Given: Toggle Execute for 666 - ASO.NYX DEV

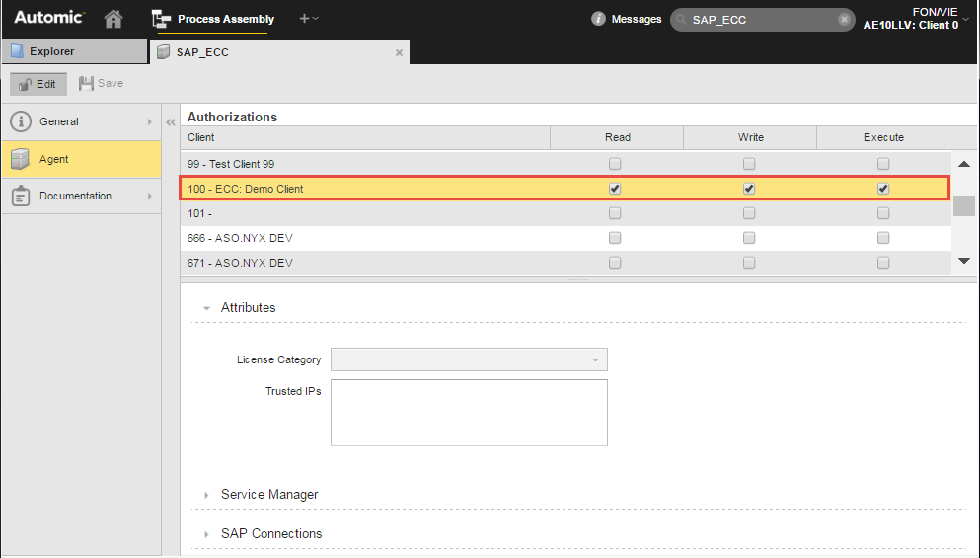Looking at the screenshot, I should (883, 238).
